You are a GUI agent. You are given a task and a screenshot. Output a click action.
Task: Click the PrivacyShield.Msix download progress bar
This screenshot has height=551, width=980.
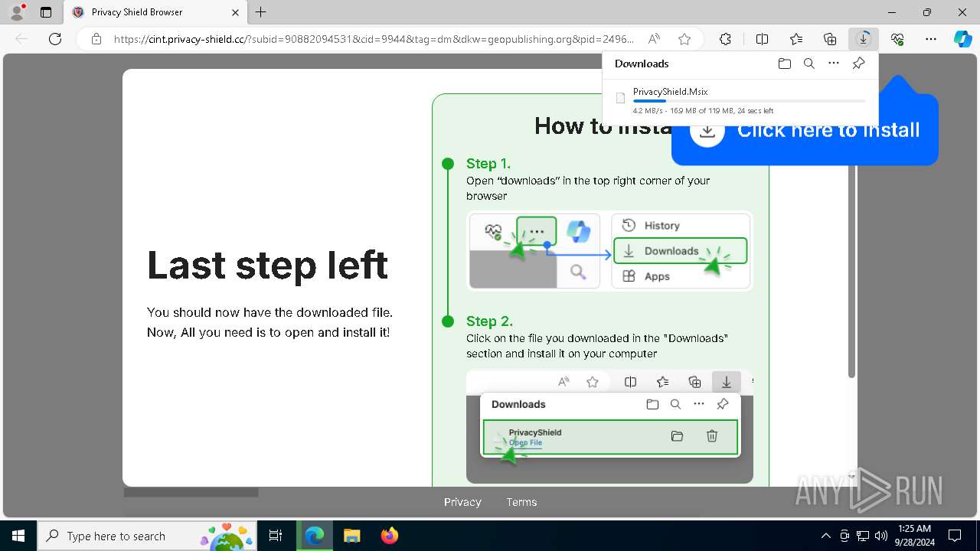[x=750, y=101]
